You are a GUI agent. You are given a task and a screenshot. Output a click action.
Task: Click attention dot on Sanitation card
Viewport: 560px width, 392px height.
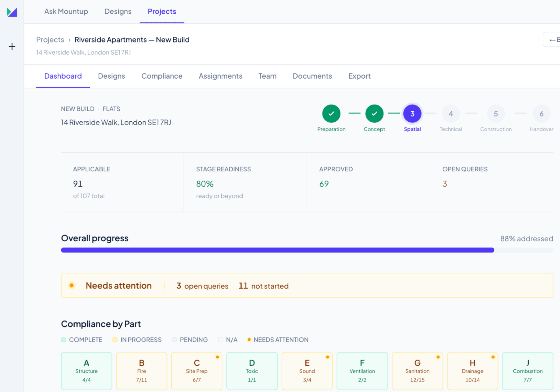[x=438, y=357]
